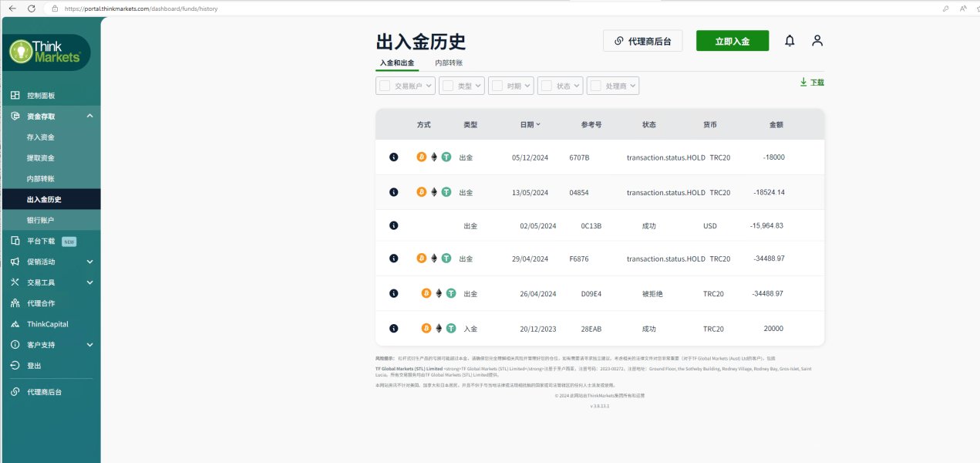Tick the checkbox in the 状态 filter
Image resolution: width=980 pixels, height=463 pixels.
coord(546,86)
